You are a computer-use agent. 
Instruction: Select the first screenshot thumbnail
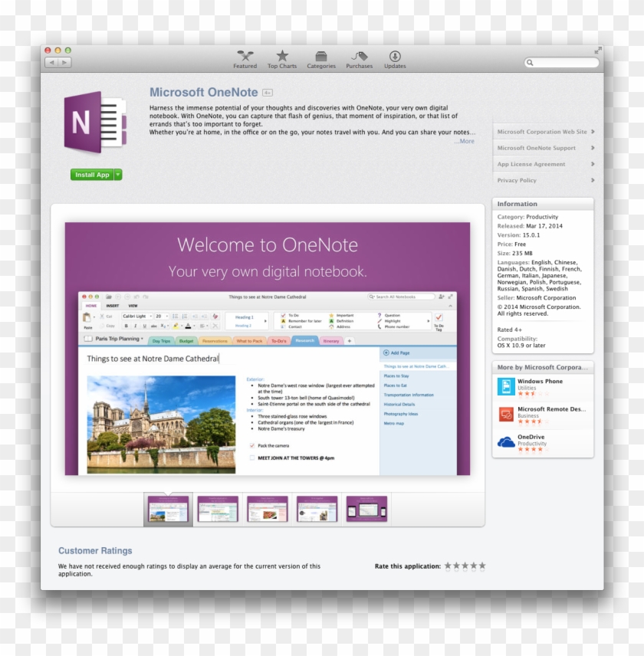click(168, 509)
